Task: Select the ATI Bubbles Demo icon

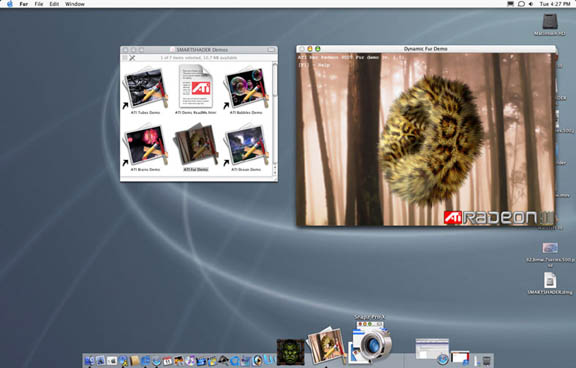Action: click(x=246, y=87)
